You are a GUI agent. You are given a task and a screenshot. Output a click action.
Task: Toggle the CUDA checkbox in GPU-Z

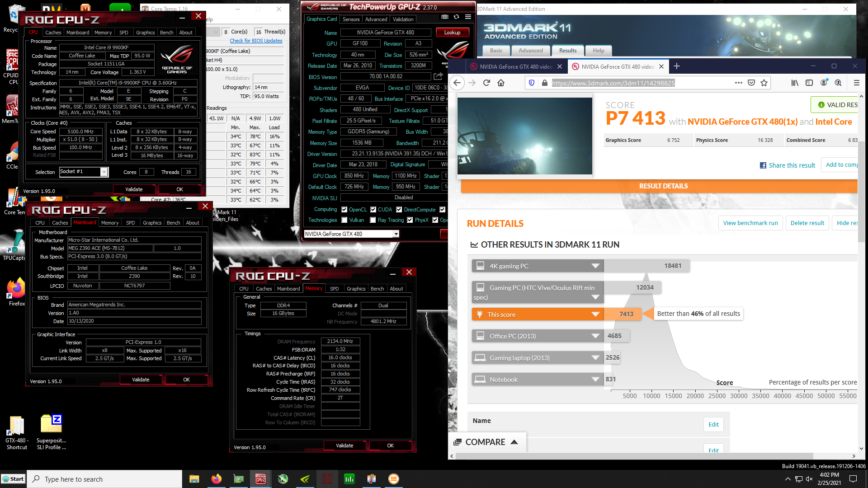373,210
